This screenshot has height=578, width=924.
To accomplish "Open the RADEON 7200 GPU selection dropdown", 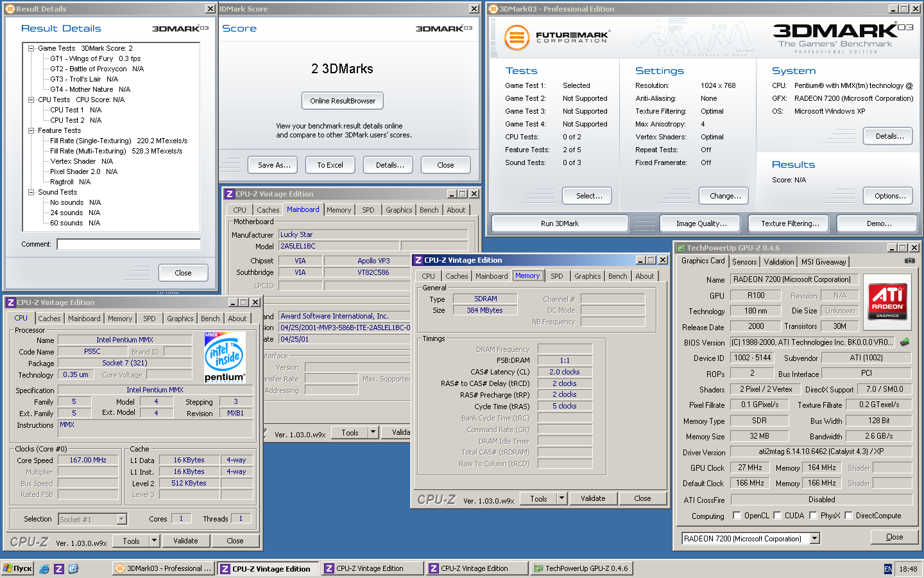I will (815, 539).
